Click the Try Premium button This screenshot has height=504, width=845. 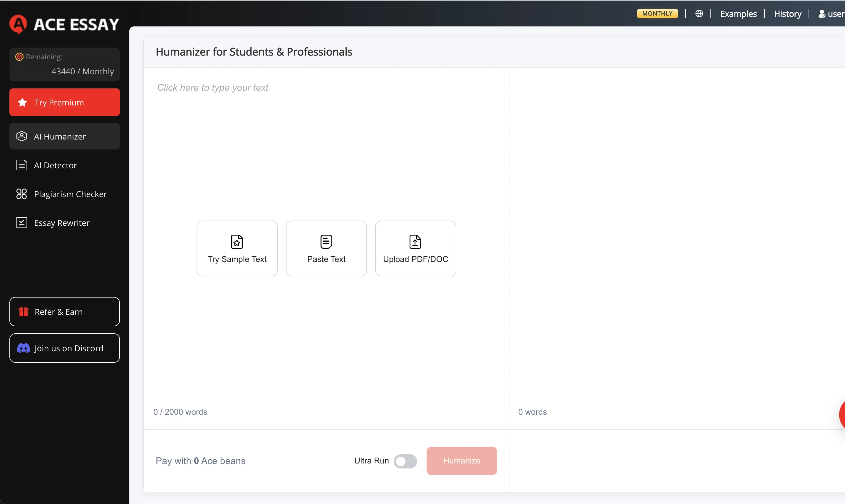(65, 102)
